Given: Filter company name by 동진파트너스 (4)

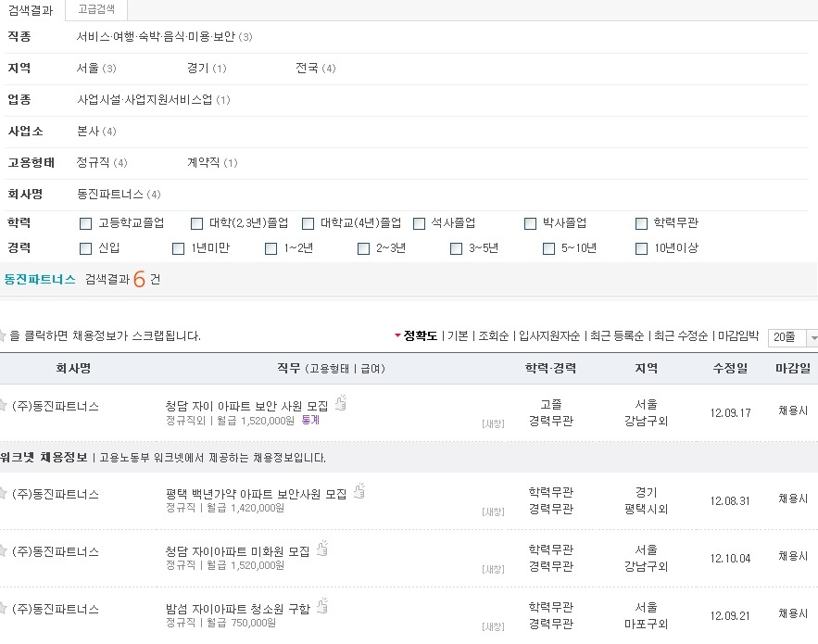Looking at the screenshot, I should point(119,195).
